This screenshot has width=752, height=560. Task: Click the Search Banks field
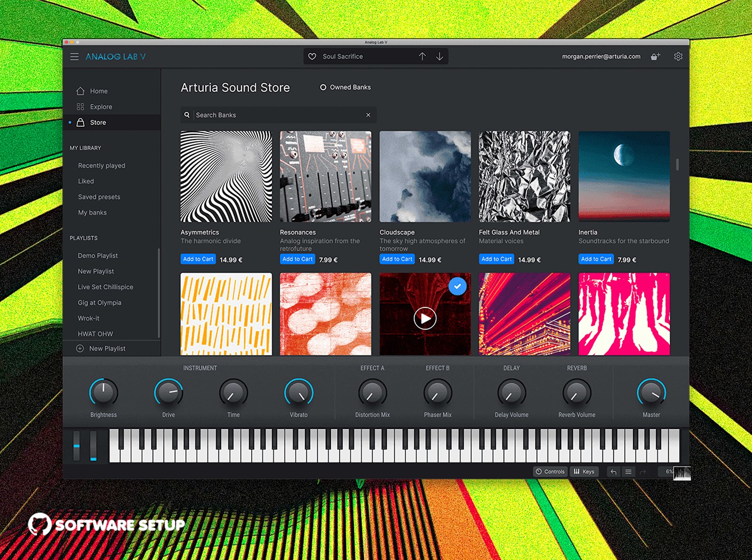278,115
